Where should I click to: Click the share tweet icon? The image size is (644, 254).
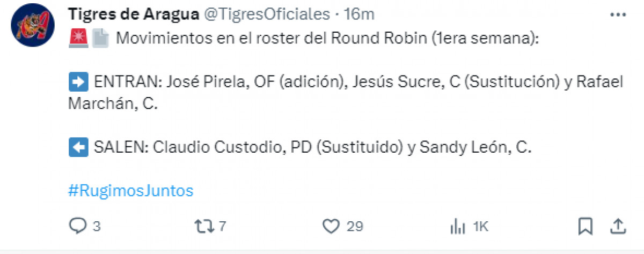[x=618, y=227]
